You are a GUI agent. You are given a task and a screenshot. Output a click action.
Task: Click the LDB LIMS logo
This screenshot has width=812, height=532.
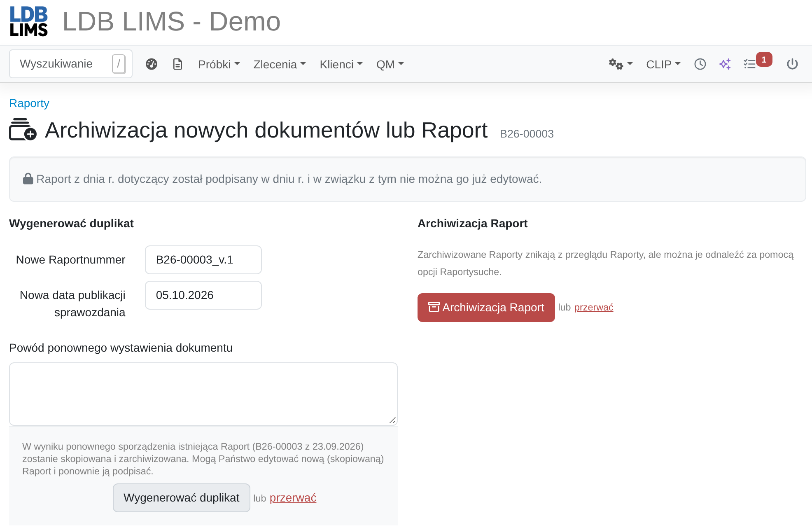(29, 21)
